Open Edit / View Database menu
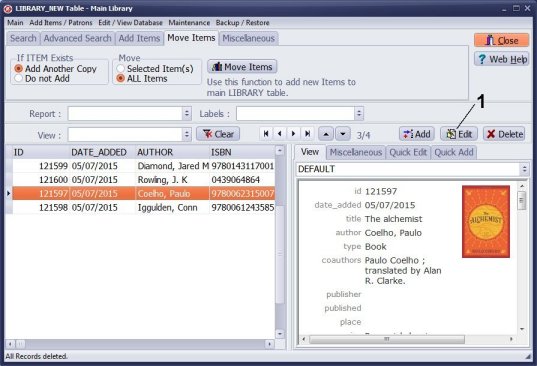The height and width of the screenshot is (366, 537). pos(130,23)
